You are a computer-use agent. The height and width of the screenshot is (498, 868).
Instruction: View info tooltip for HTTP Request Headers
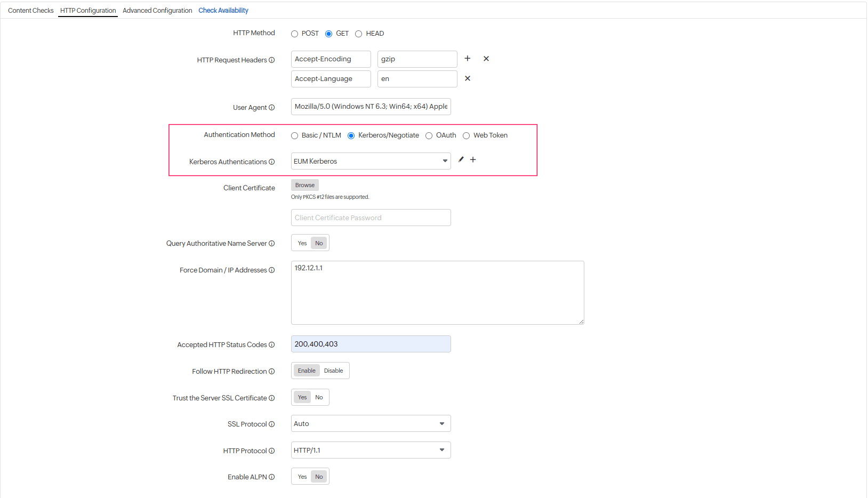(272, 60)
